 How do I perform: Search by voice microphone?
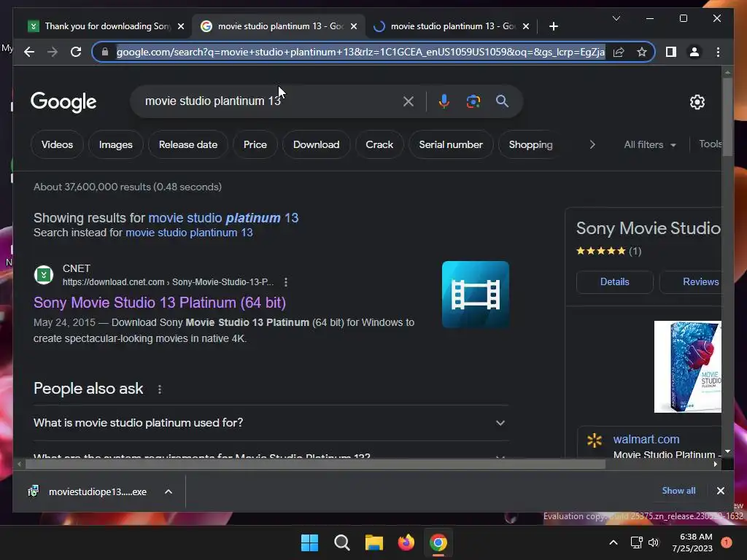(444, 101)
